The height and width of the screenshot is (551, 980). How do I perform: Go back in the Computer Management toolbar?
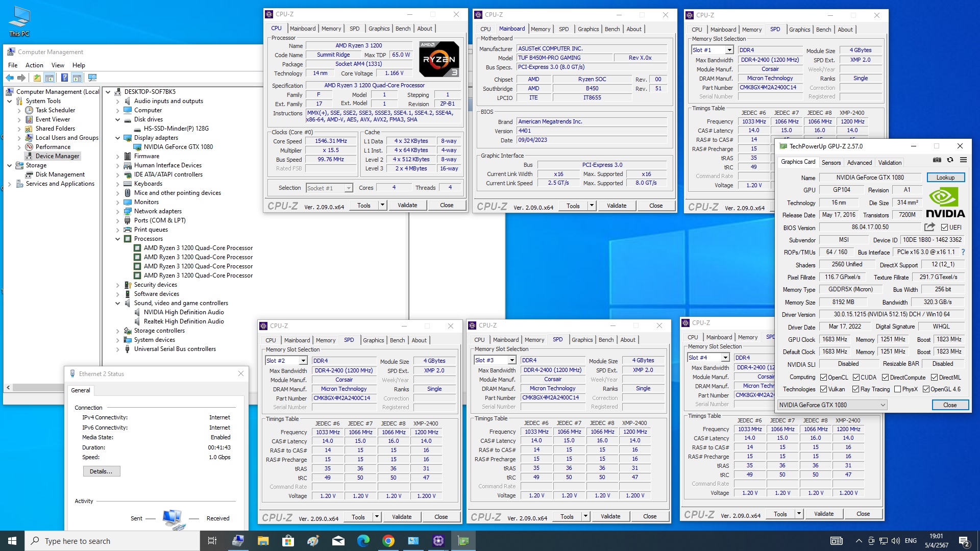coord(10,78)
